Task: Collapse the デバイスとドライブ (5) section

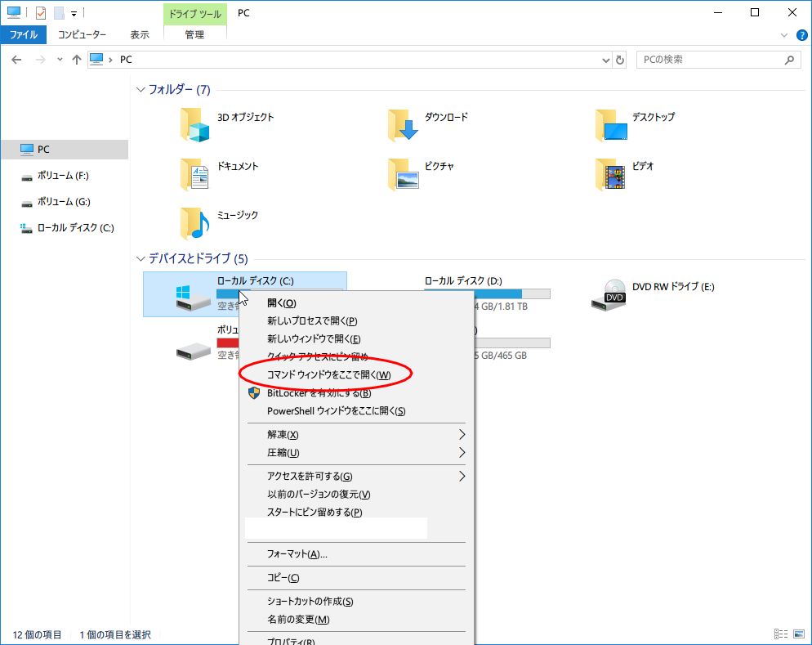Action: coord(141,259)
